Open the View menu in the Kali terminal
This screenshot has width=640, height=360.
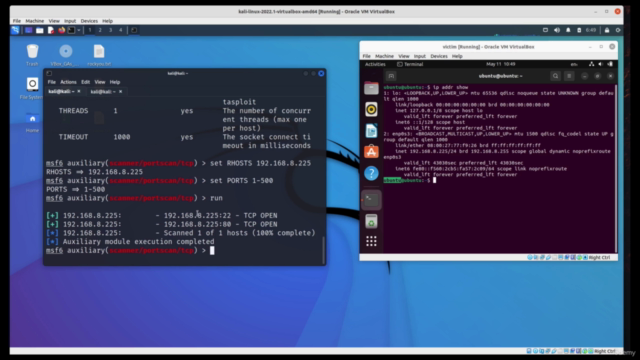[x=100, y=82]
